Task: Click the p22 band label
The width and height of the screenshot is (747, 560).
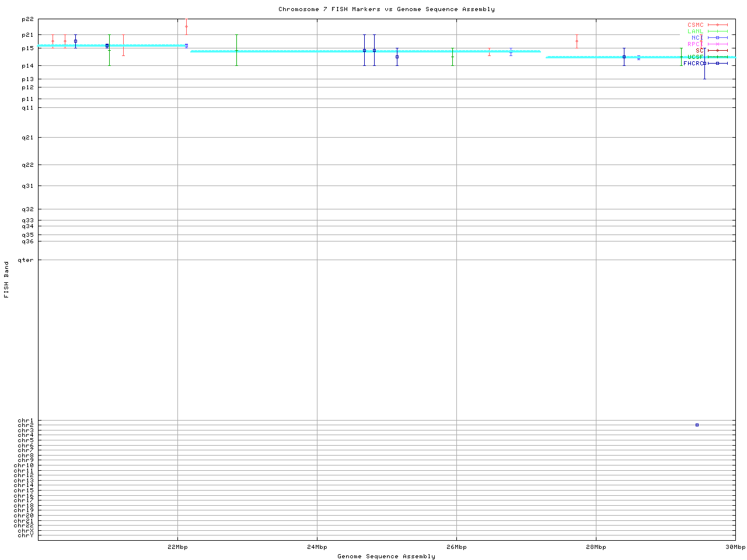Action: click(28, 19)
